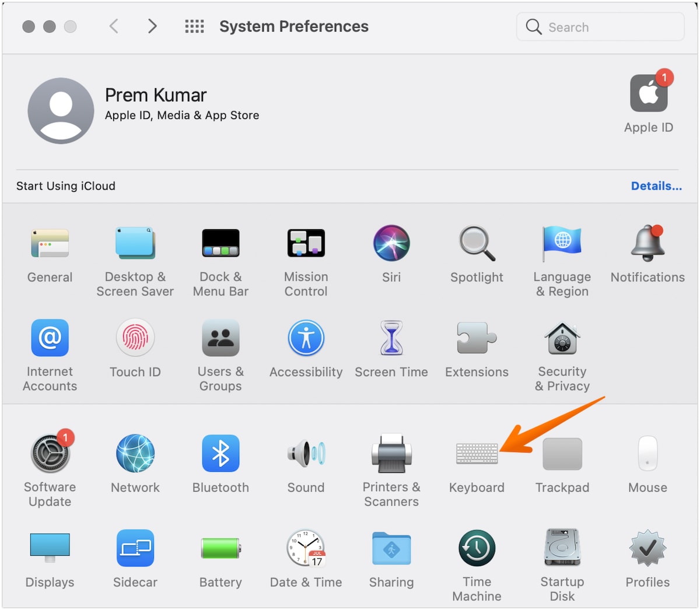Click the Details link next to iCloud

pyautogui.click(x=656, y=185)
